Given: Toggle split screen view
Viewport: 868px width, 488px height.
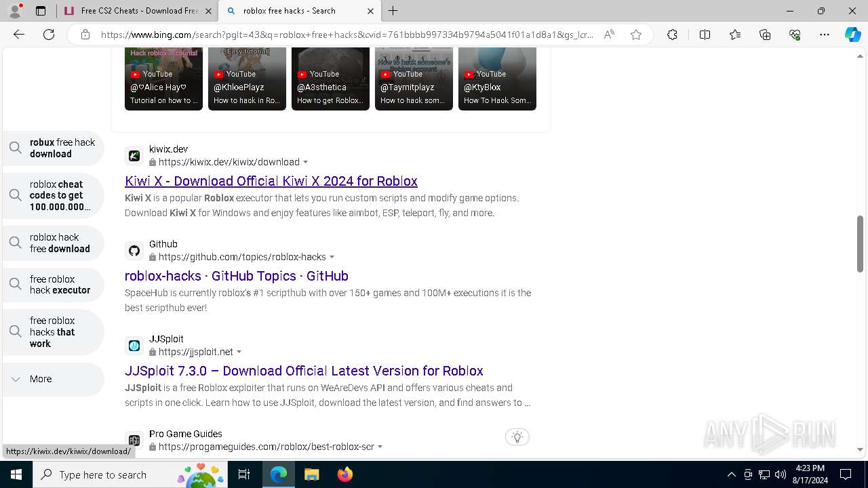Looking at the screenshot, I should click(705, 35).
